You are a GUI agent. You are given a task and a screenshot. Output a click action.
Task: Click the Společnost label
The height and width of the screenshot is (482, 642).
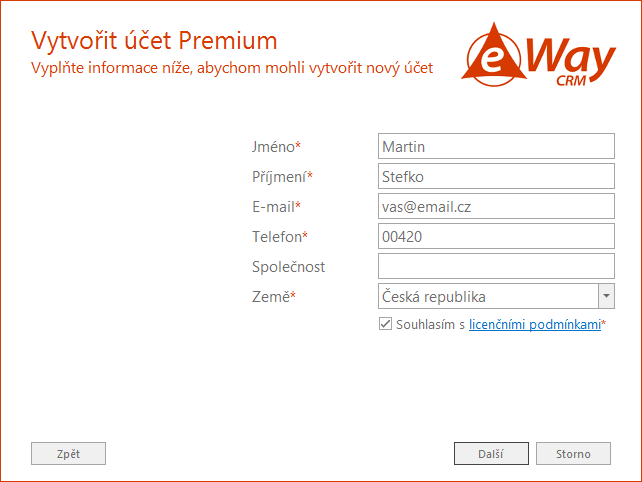288,267
